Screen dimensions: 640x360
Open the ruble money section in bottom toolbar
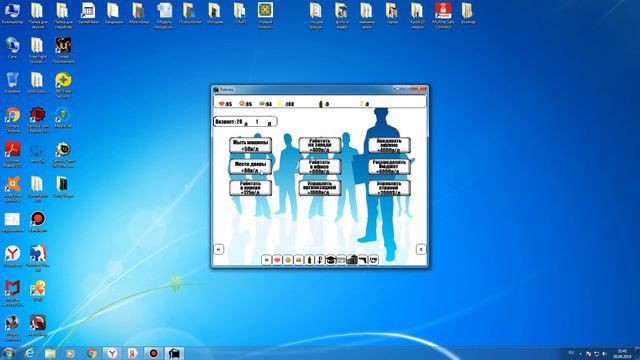click(320, 260)
